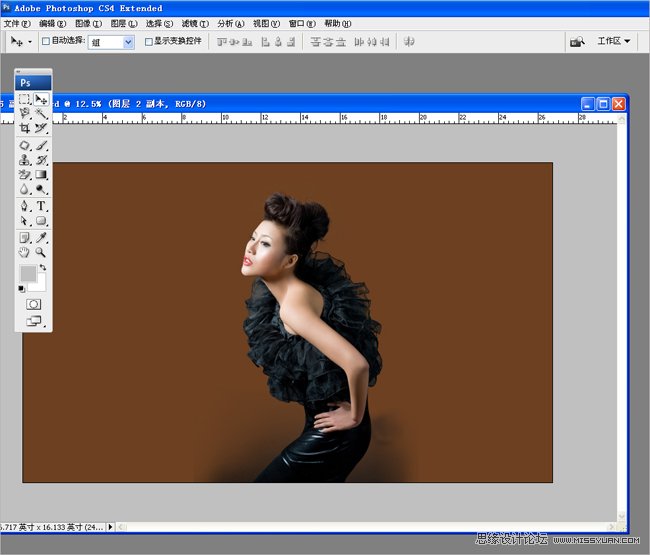Enable the 显示变换控件 checkbox

click(149, 42)
